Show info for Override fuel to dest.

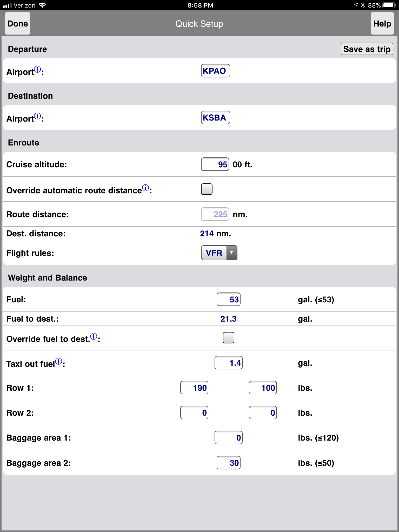pos(94,336)
